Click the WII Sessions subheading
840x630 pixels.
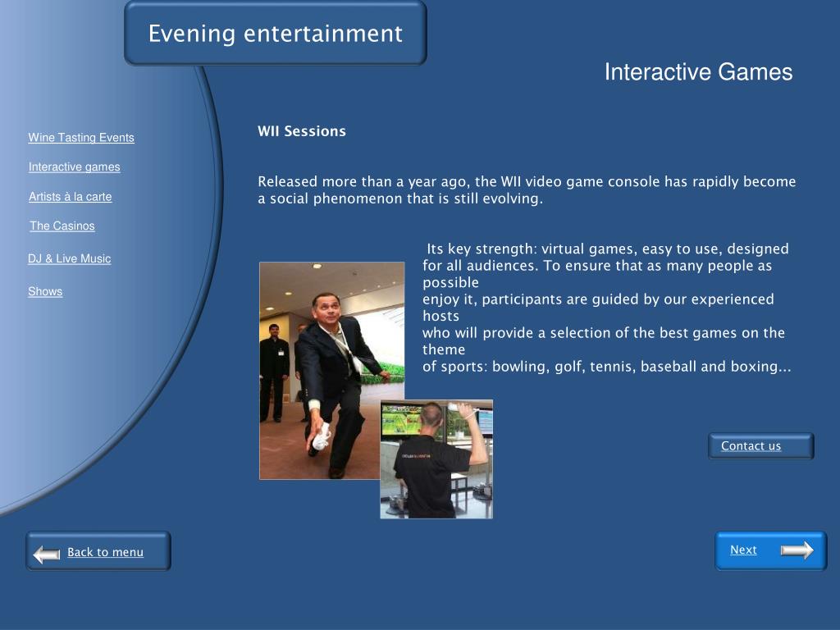[302, 131]
